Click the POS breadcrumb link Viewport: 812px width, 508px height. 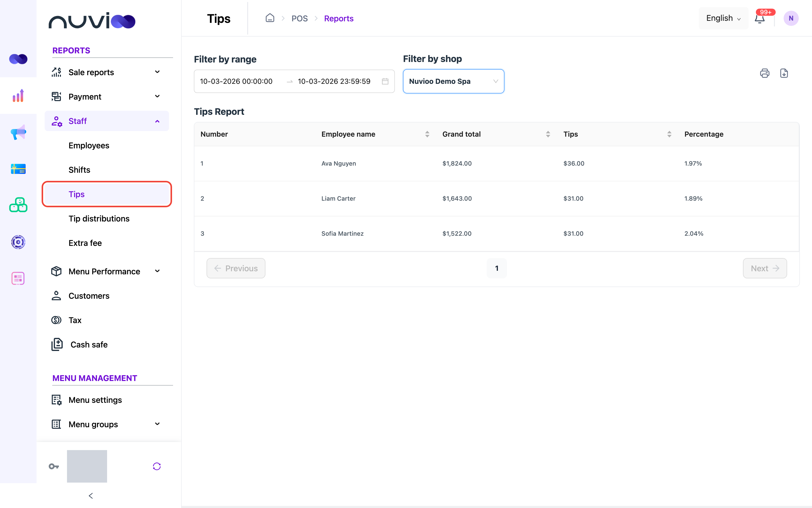(x=299, y=19)
